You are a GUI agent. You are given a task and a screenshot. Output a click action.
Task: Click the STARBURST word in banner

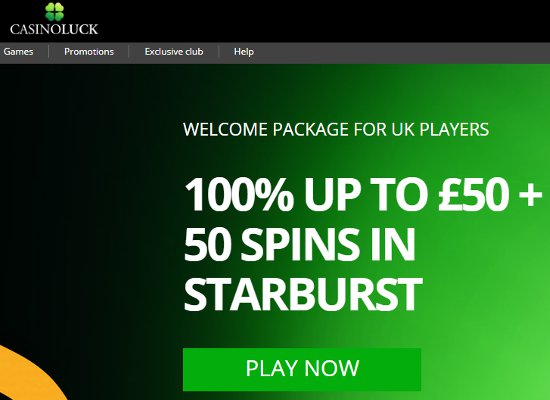pyautogui.click(x=303, y=294)
